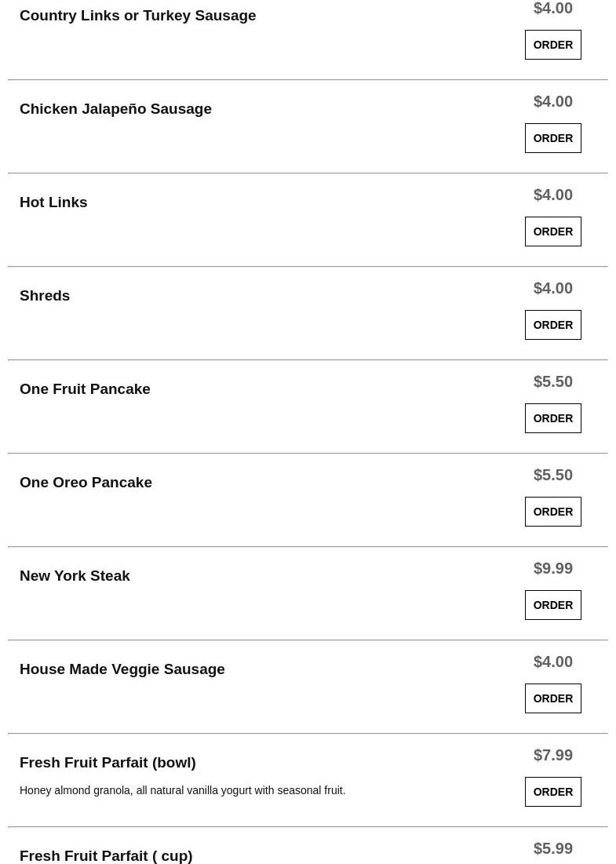Order One Fruit Pancake
The height and width of the screenshot is (864, 616).
click(x=552, y=418)
